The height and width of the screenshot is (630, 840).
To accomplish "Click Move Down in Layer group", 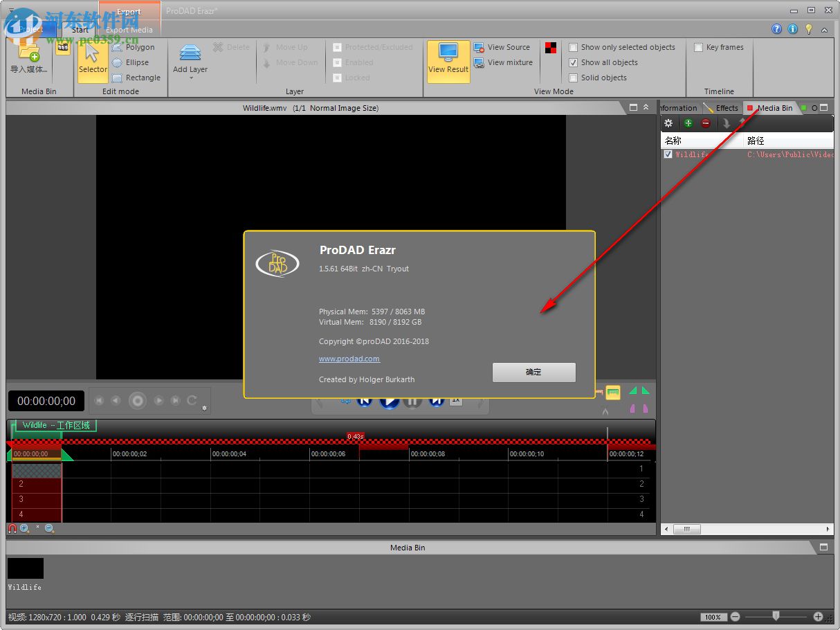I will [x=290, y=62].
